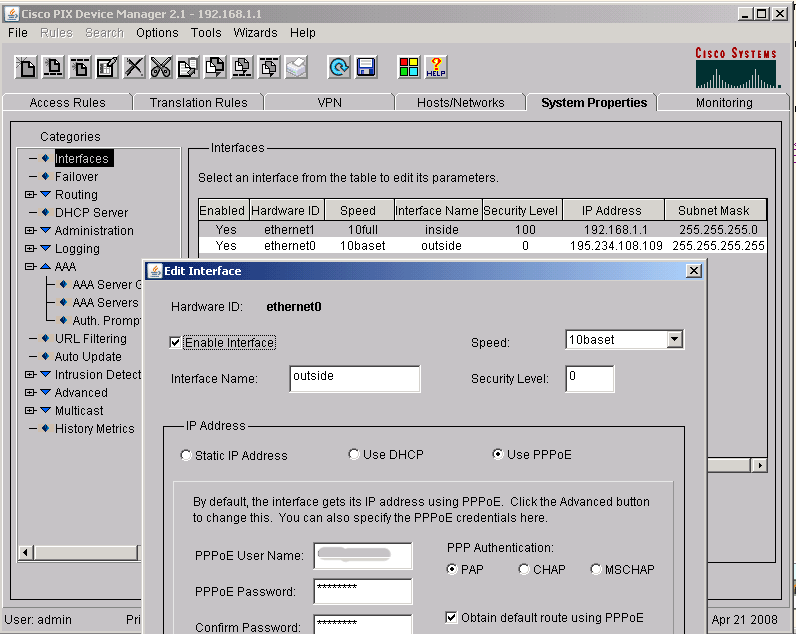The image size is (796, 634).
Task: Select the ethernet1 inside table row
Action: click(482, 229)
